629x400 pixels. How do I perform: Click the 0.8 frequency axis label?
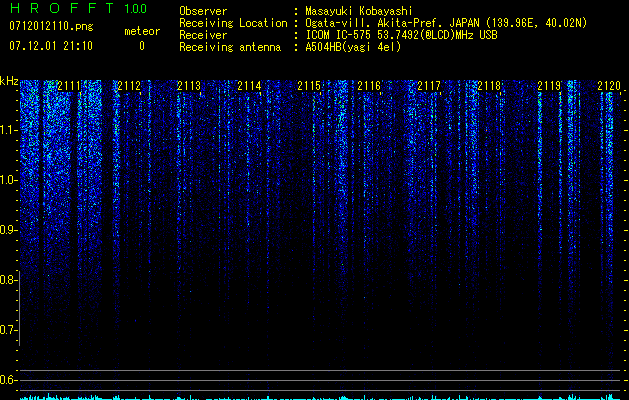[9, 280]
